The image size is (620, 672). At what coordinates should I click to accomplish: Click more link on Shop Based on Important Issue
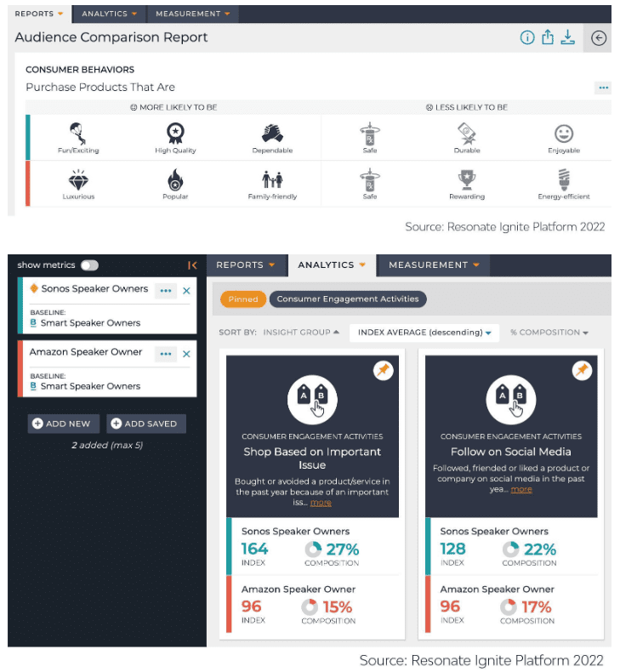(321, 503)
